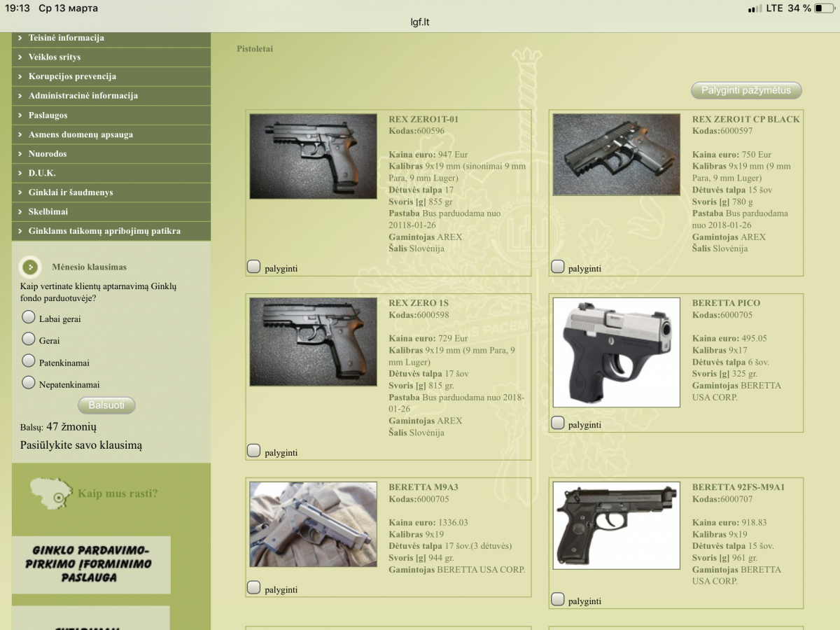
Task: Open Kaip mus rasti? link
Action: (x=118, y=493)
